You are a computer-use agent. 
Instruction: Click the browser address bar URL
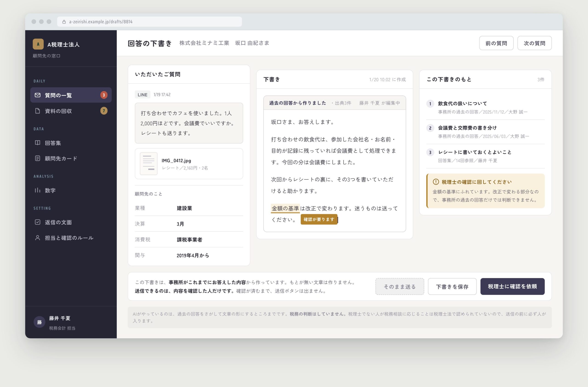(101, 22)
